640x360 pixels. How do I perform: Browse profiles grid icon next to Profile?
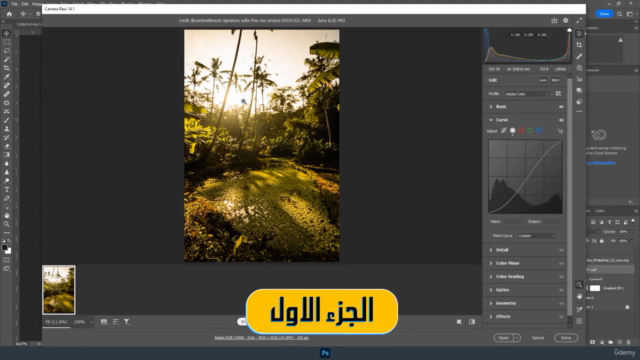pos(558,94)
